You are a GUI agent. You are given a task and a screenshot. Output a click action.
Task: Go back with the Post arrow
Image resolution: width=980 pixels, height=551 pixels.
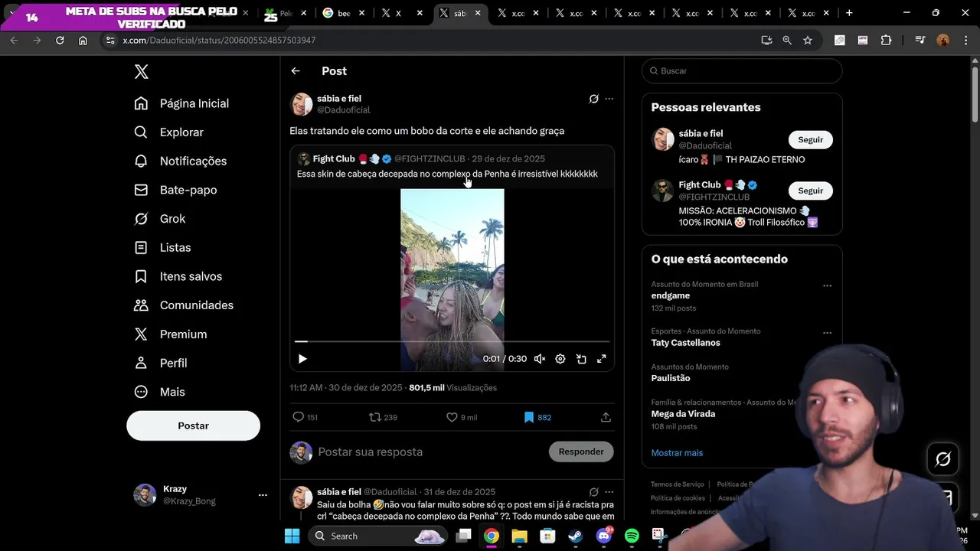(296, 71)
